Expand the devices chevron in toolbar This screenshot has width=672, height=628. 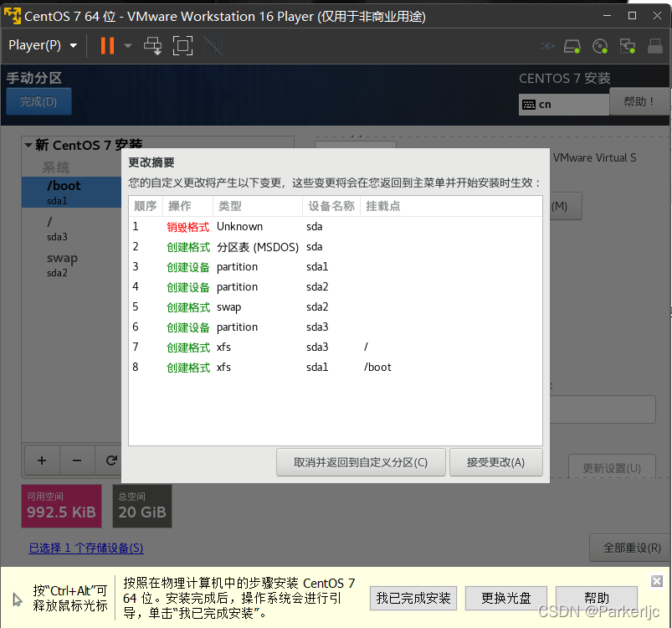547,46
